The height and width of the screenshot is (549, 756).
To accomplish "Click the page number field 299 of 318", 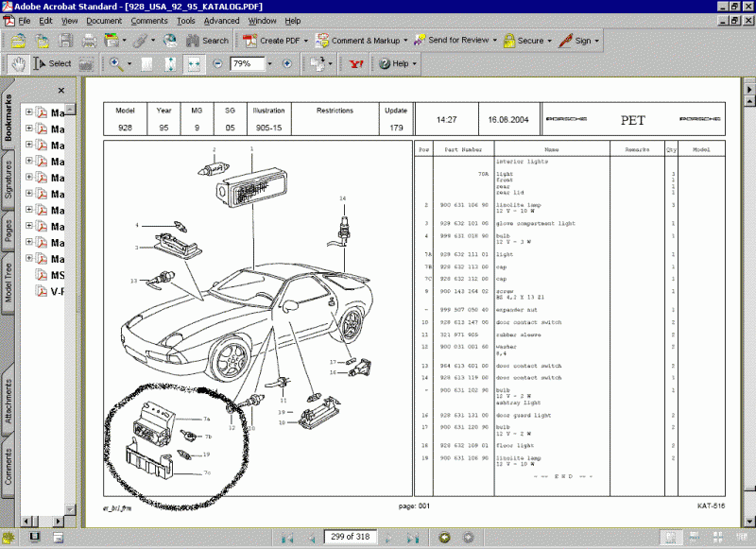I will [x=351, y=537].
